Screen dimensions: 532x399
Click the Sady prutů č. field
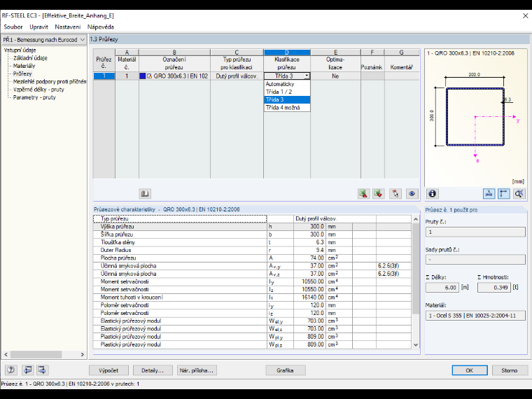click(475, 260)
